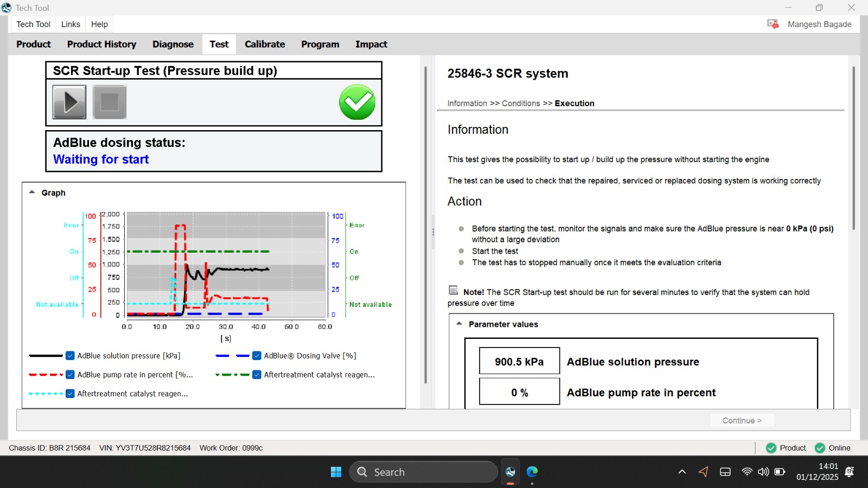Image resolution: width=868 pixels, height=488 pixels.
Task: Toggle the green dash-dot Aftertreatment catalyst reagent series
Action: tap(257, 375)
